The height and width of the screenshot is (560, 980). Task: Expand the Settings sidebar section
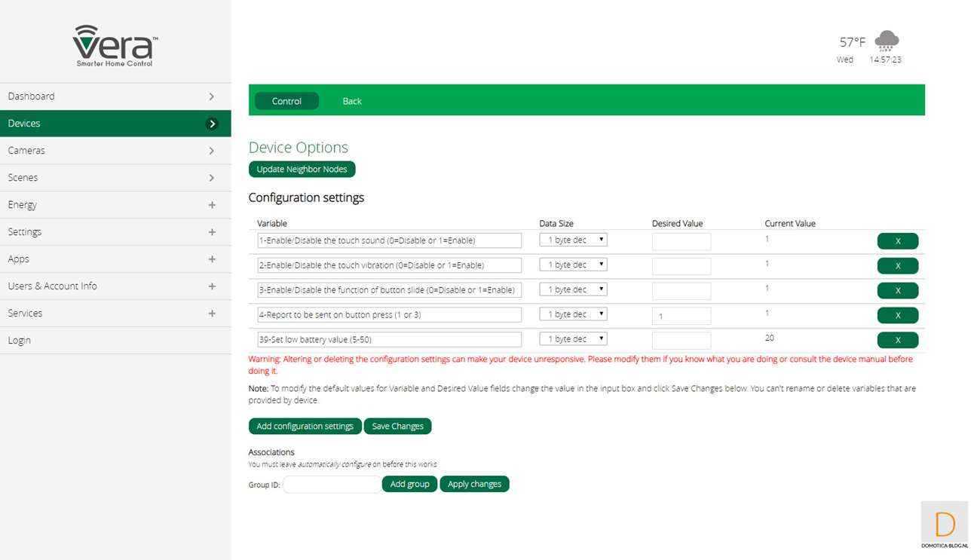click(x=212, y=232)
